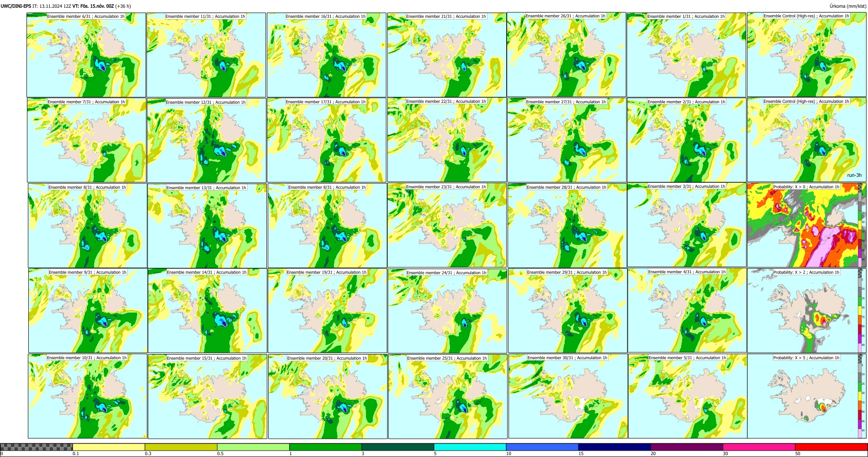The width and height of the screenshot is (868, 457).
Task: Select the navy 15–20 legend swatch
Action: pos(614,447)
